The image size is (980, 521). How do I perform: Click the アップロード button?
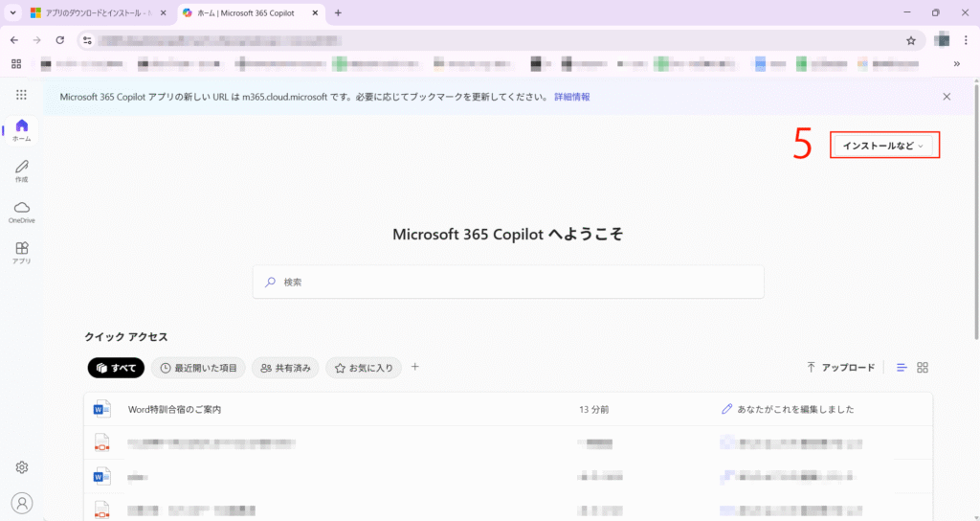(x=840, y=367)
